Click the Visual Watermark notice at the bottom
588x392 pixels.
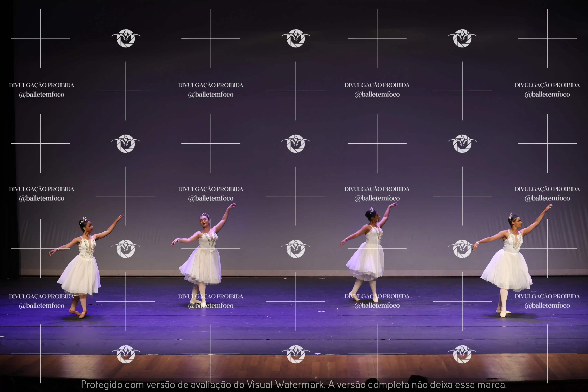(x=294, y=384)
